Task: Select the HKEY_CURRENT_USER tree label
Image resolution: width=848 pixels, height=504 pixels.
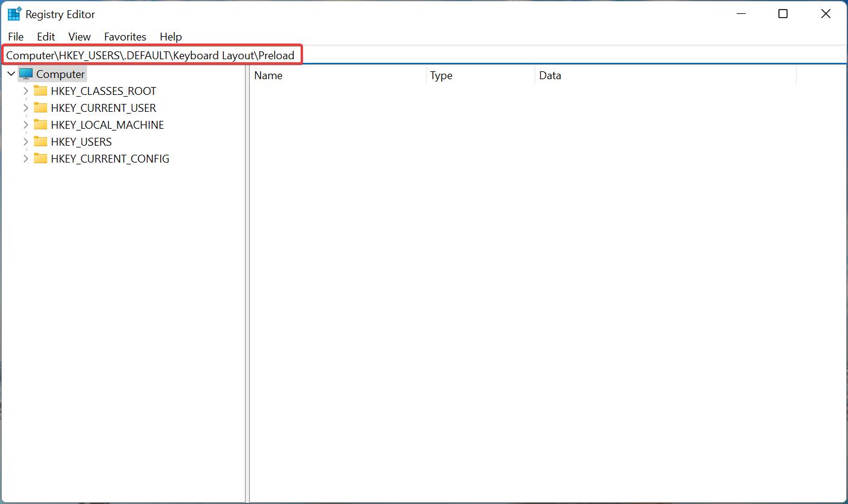Action: [103, 108]
